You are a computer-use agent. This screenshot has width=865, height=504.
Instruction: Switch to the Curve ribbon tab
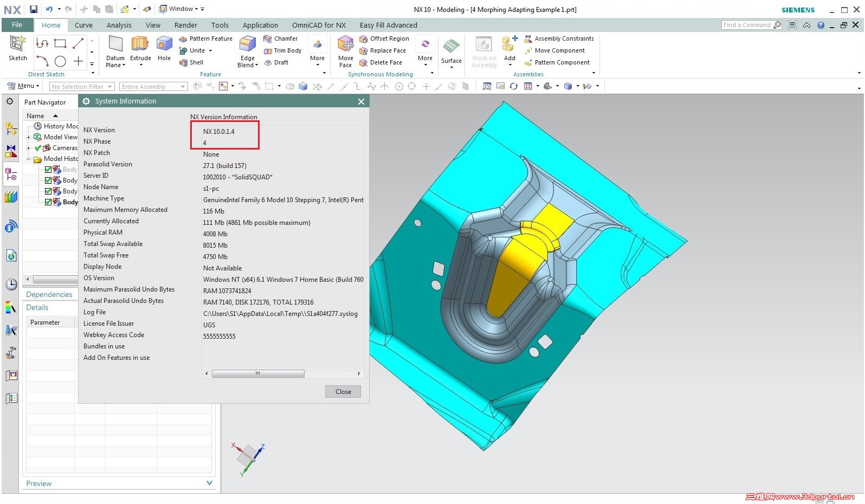pyautogui.click(x=83, y=25)
